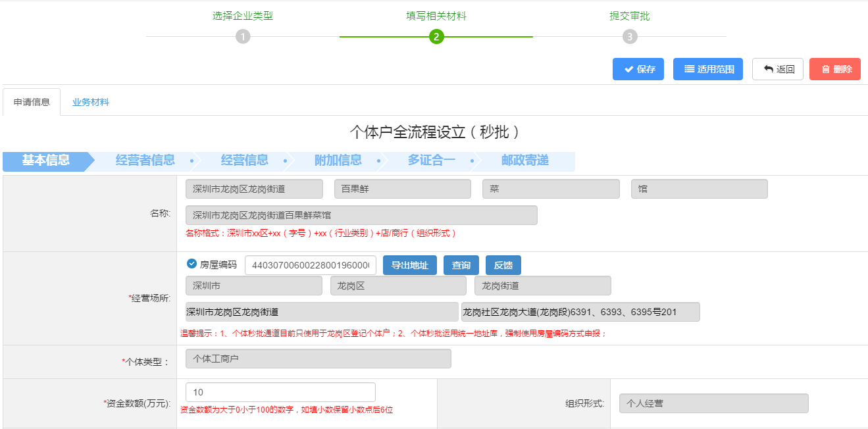The width and height of the screenshot is (868, 429).
Task: Click step 3 circle 提交审批
Action: pos(630,37)
